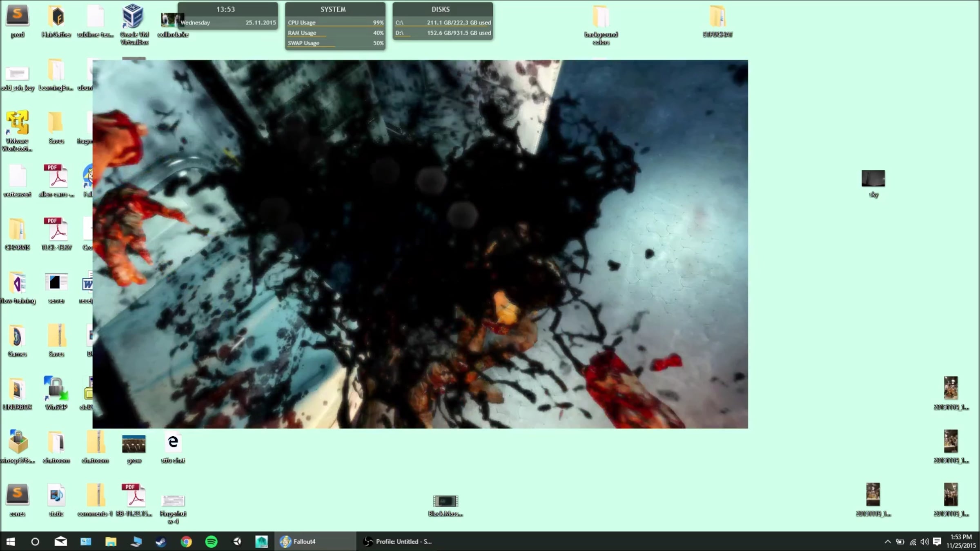This screenshot has width=980, height=551.
Task: Open File Explorer from taskbar
Action: (x=111, y=542)
